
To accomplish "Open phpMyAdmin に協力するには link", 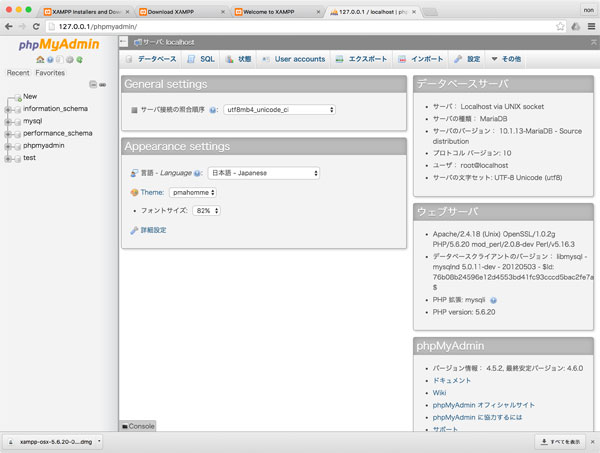I will (x=477, y=417).
